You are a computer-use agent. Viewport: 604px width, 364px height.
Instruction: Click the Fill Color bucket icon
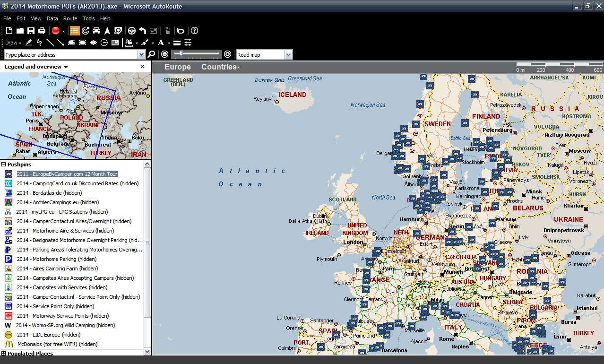pos(129,43)
